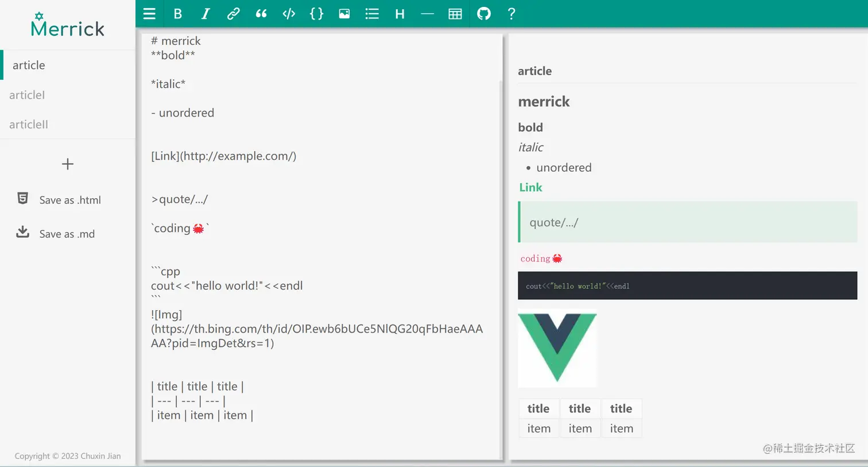The image size is (868, 467).
Task: Click inside the markdown editor at '# merrick'
Action: click(176, 41)
